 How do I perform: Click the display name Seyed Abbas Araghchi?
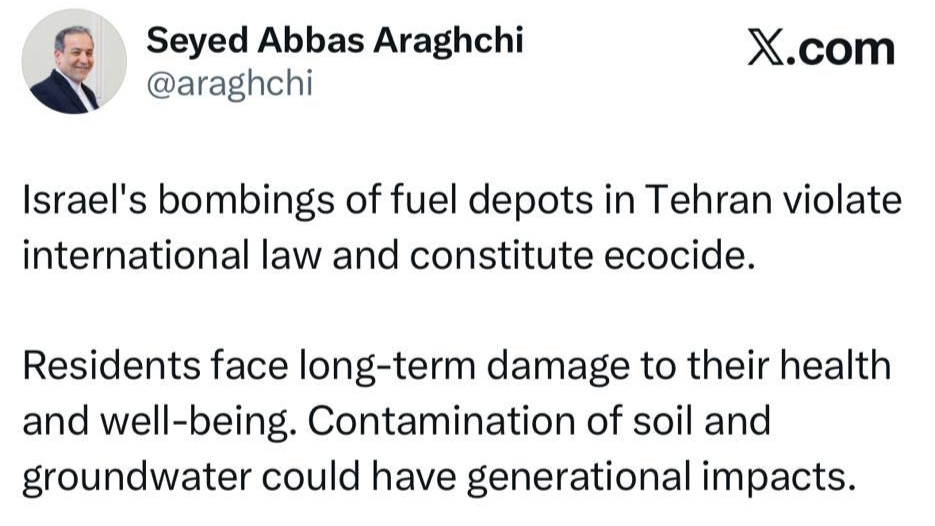point(334,40)
